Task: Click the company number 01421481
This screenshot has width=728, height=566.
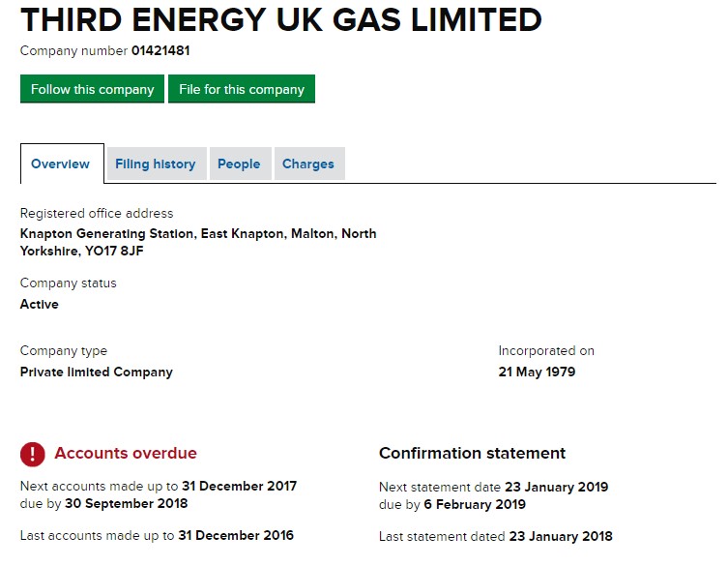Action: coord(167,50)
